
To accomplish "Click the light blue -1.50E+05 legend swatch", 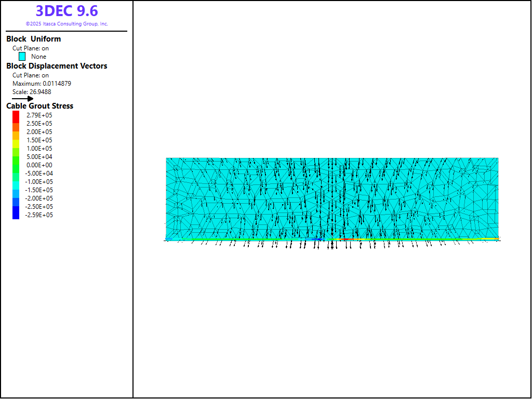I will [x=16, y=190].
